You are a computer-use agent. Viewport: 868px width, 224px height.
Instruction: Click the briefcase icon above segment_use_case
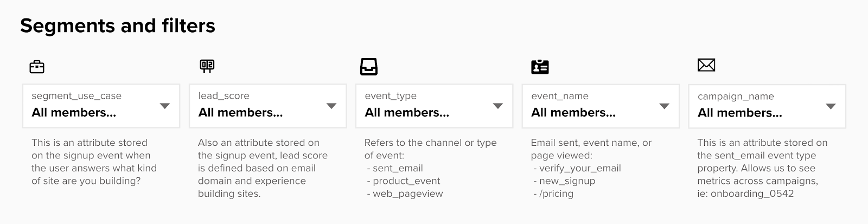tap(37, 67)
